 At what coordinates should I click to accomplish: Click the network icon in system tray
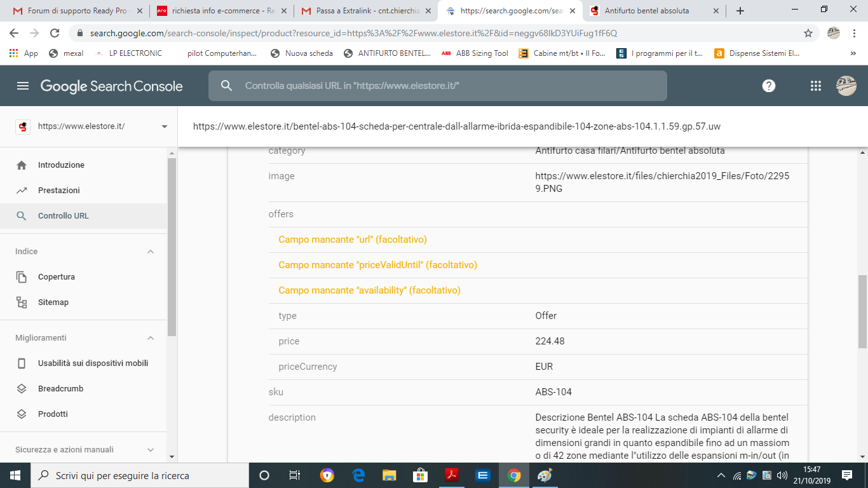tap(736, 475)
